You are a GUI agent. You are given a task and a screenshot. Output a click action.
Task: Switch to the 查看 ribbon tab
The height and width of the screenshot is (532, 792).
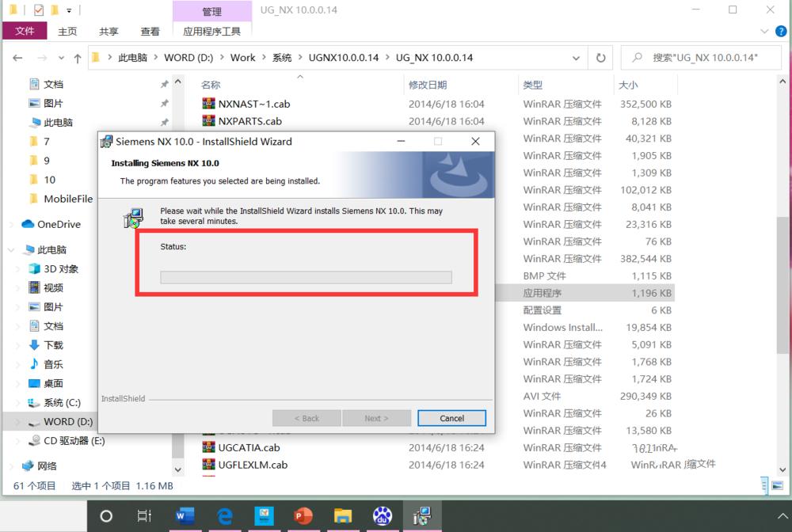pyautogui.click(x=150, y=31)
